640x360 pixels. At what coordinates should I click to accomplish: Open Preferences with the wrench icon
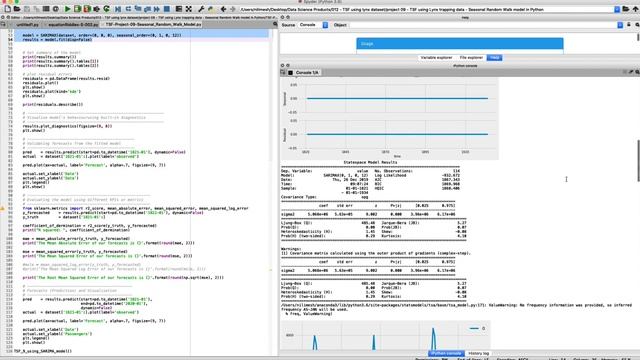pos(201,9)
